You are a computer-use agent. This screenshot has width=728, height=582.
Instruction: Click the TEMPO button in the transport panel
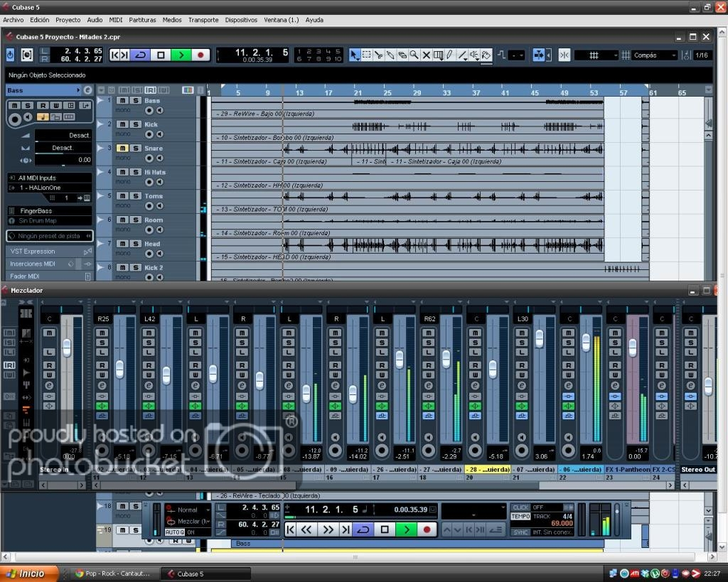(520, 517)
